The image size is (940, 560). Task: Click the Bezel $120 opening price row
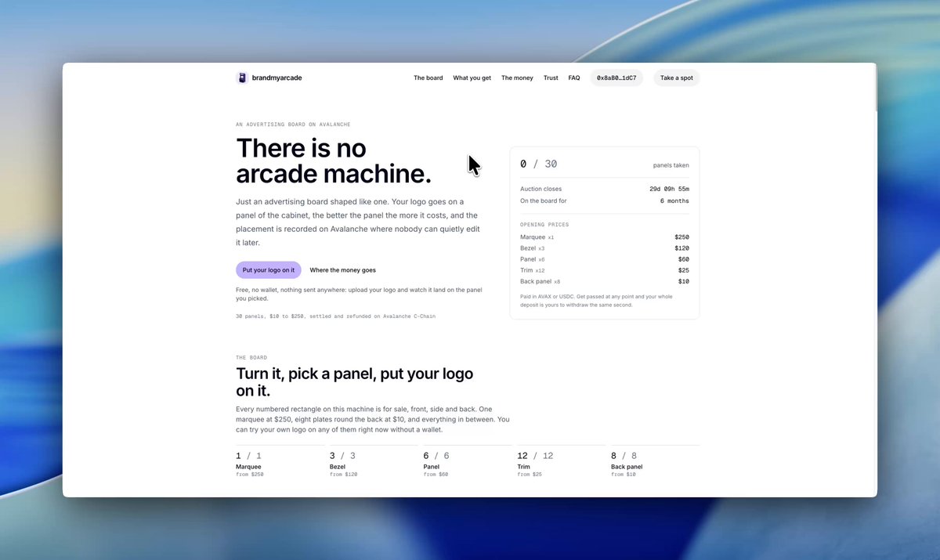point(605,248)
